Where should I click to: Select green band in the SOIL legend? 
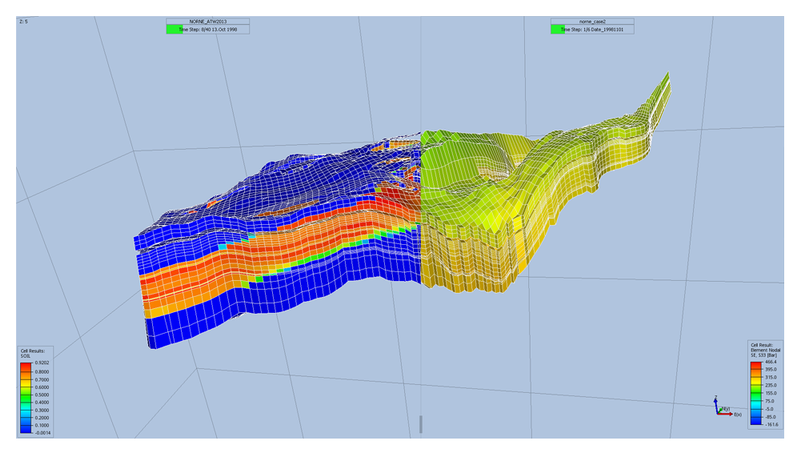click(26, 397)
